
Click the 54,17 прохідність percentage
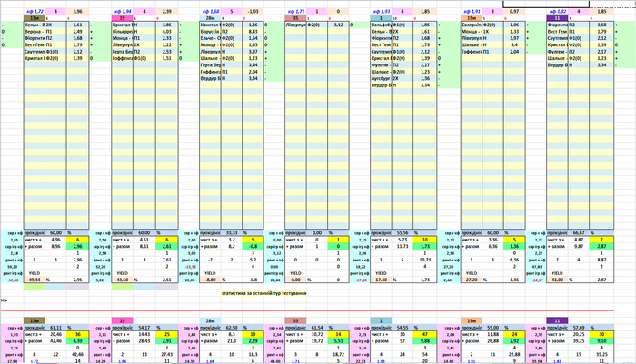pos(144,328)
